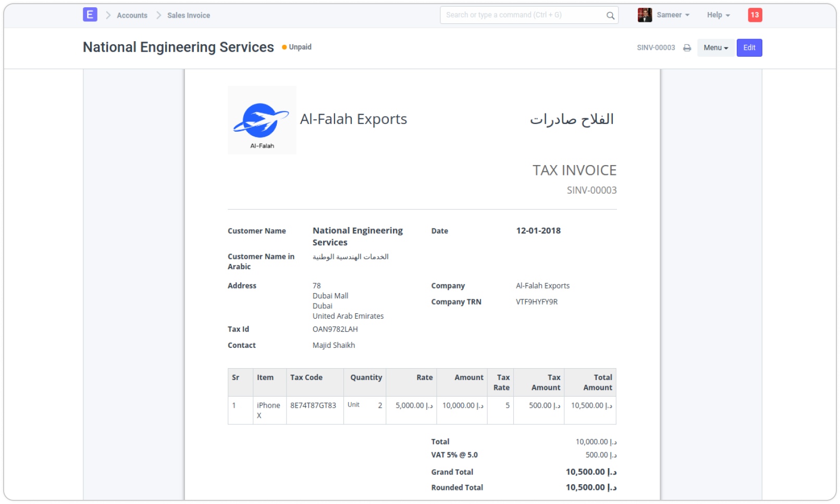Click the Edit button
The image size is (840, 504).
(x=749, y=48)
